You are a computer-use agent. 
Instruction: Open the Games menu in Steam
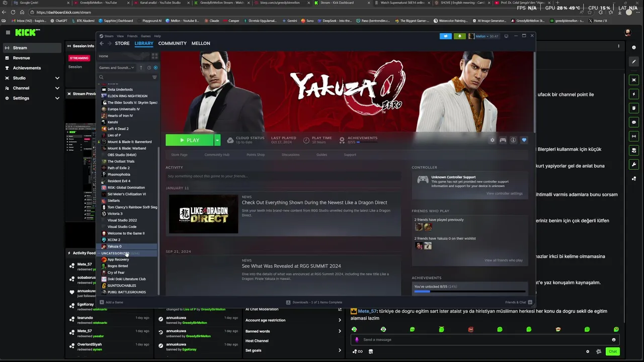tap(145, 36)
